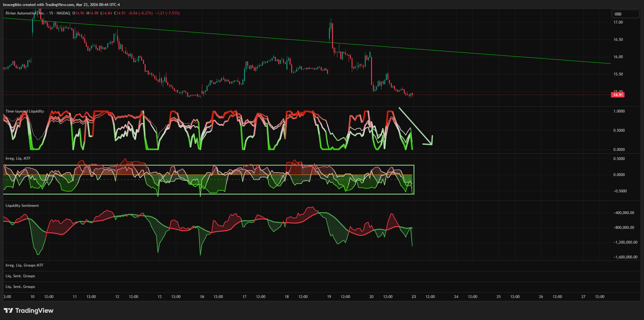
Task: Select the Irreg. Liq. MTF indicator label
Action: (18, 158)
